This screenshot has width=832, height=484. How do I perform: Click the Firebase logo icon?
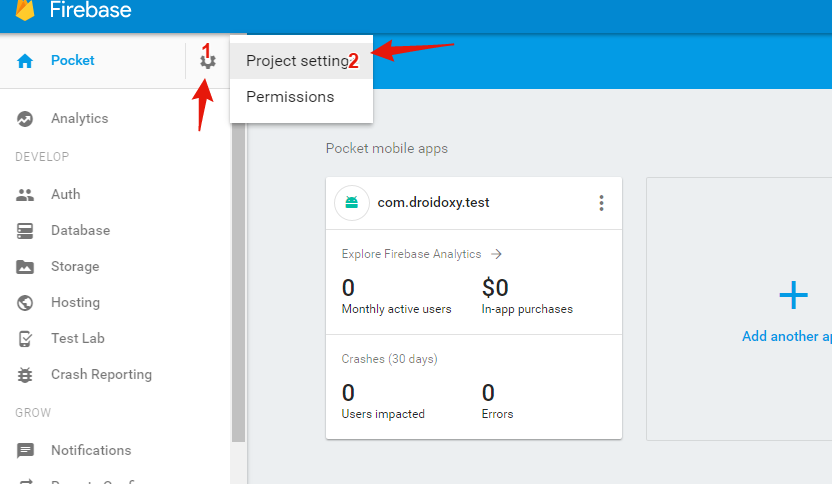point(25,10)
